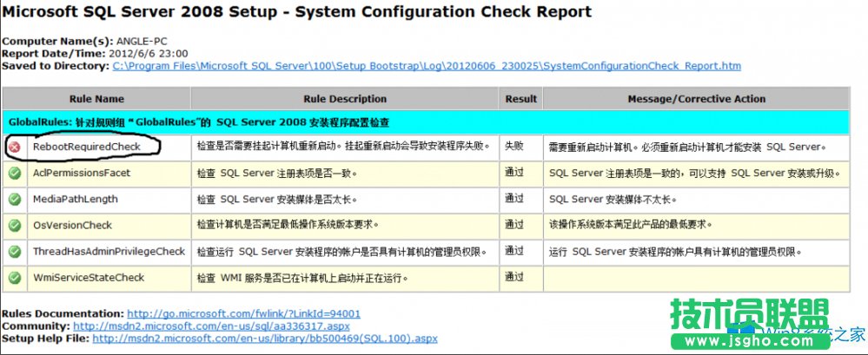Click the WmiServiceStateCheck rule name
The height and width of the screenshot is (355, 868).
(x=89, y=278)
